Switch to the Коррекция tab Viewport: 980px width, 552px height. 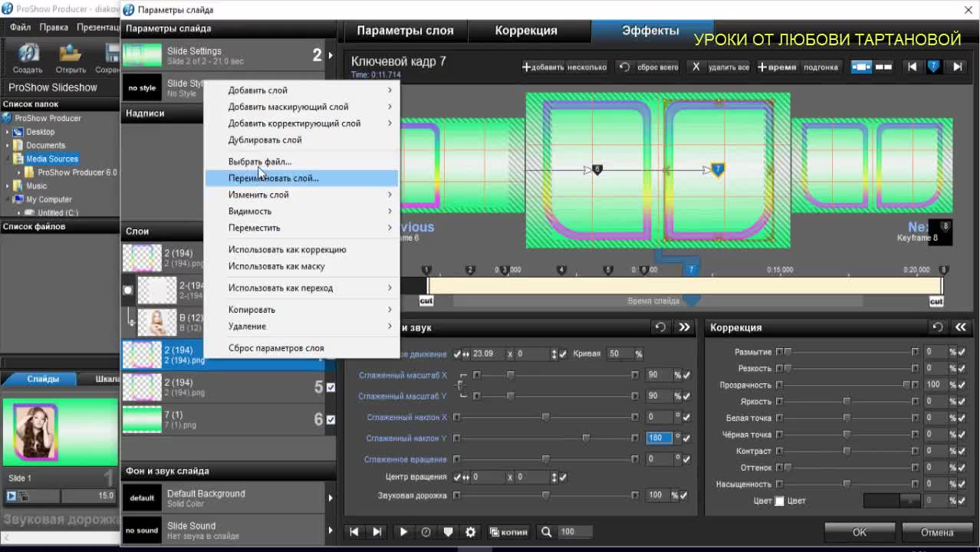[526, 31]
